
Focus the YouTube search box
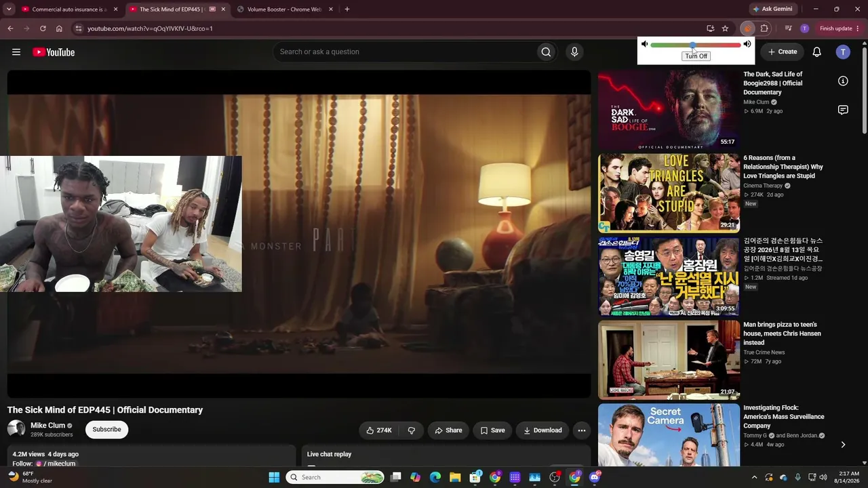(x=404, y=52)
